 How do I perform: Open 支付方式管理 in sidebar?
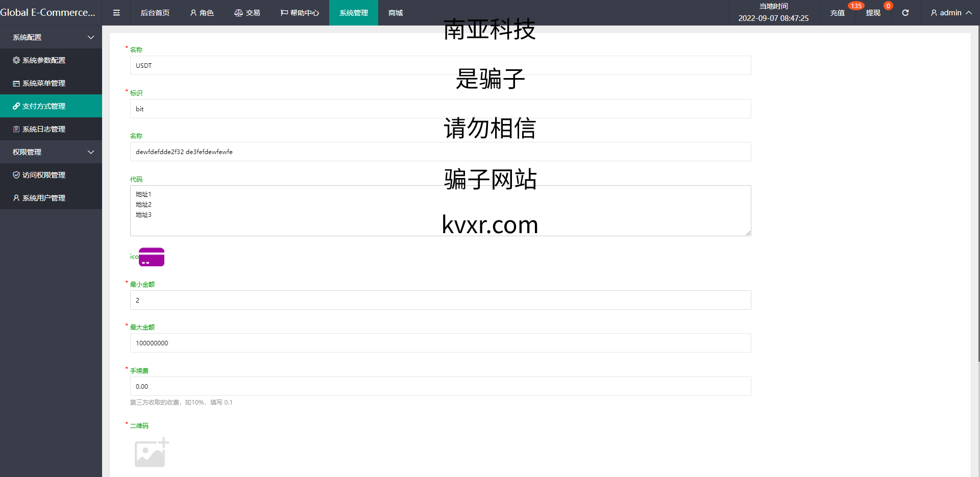point(51,106)
